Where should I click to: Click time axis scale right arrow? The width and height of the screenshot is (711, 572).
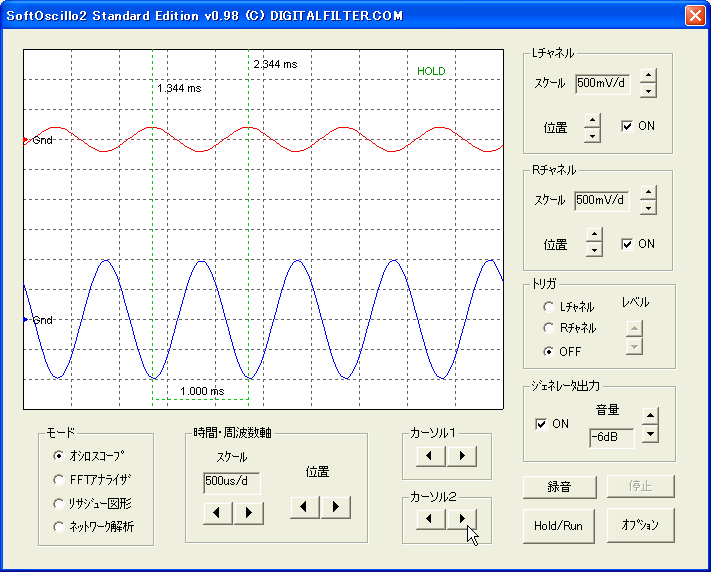click(248, 513)
